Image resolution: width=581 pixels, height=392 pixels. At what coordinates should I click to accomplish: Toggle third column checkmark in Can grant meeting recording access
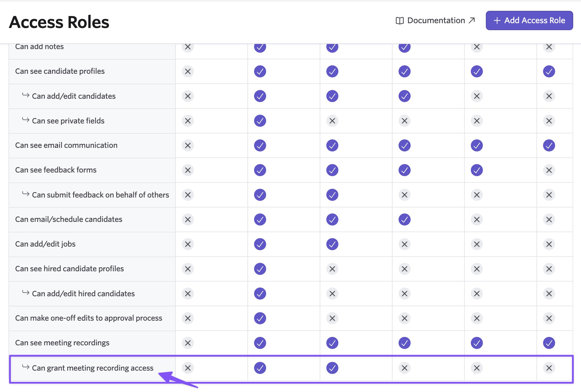pos(332,368)
